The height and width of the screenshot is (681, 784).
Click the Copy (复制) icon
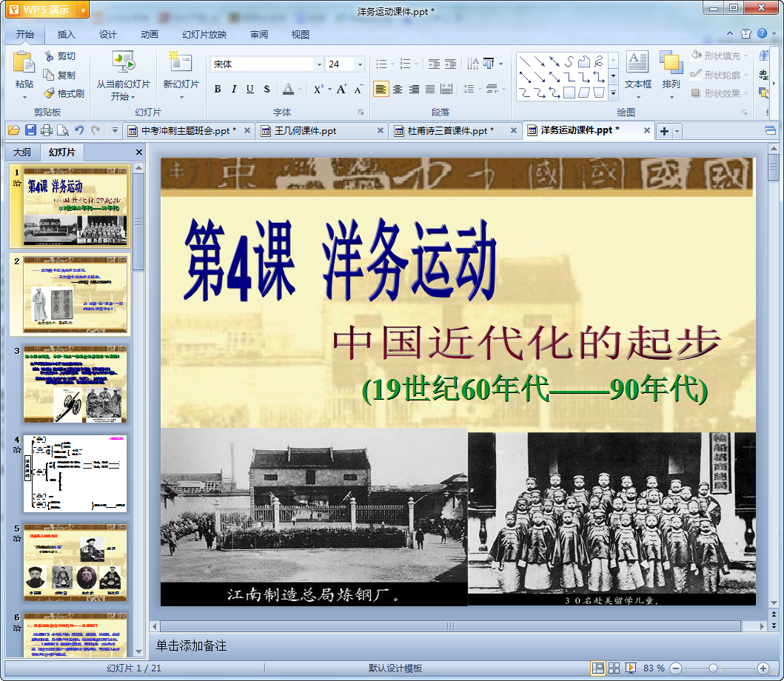click(x=49, y=75)
